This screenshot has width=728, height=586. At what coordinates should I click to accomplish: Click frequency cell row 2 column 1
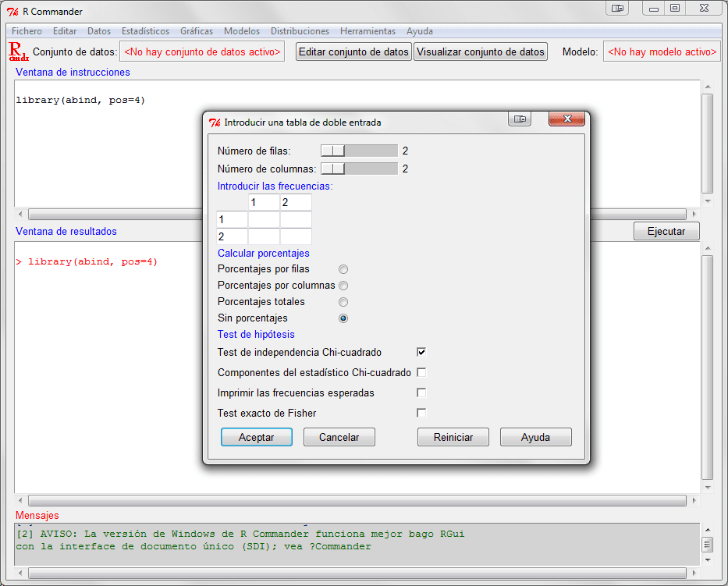tap(264, 236)
